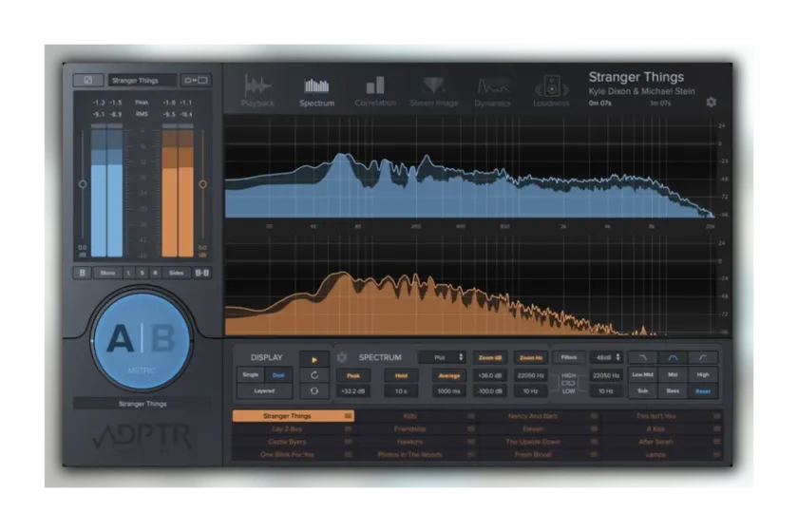Click the linked-meters icon right of Sides

point(202,273)
